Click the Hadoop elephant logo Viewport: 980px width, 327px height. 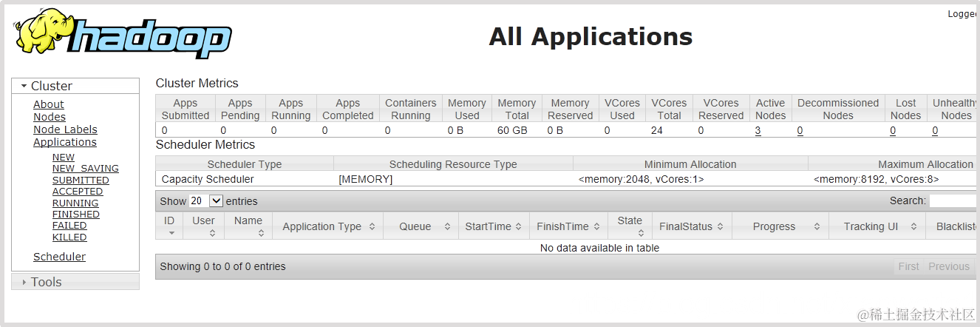point(122,34)
